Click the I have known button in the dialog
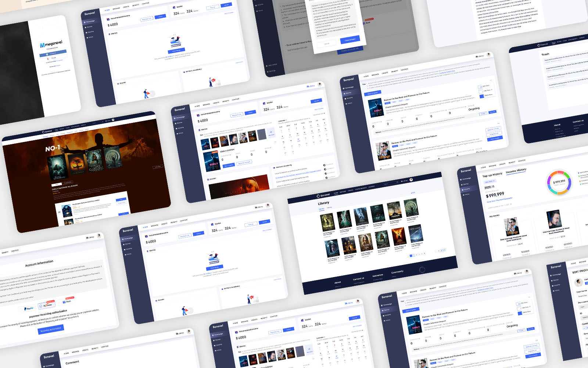588x368 pixels. point(350,39)
